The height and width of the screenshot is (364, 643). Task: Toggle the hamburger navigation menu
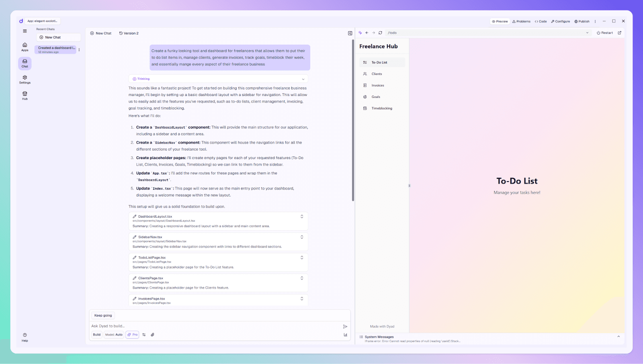25,31
